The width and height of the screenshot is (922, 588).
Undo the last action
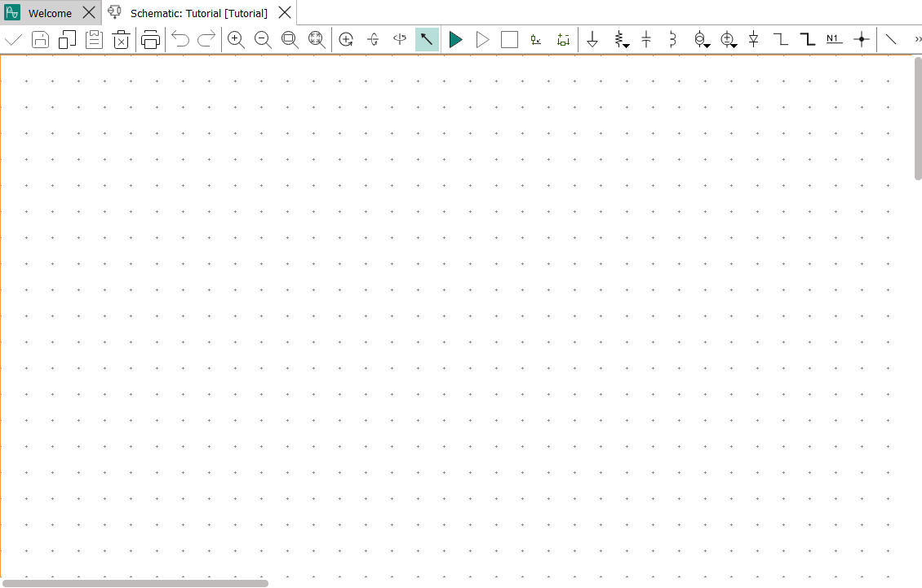[180, 40]
